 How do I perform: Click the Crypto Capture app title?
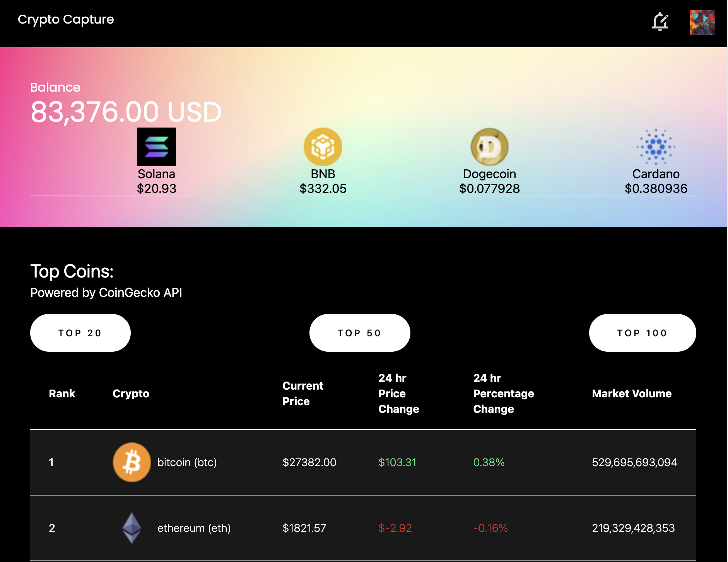tap(66, 19)
